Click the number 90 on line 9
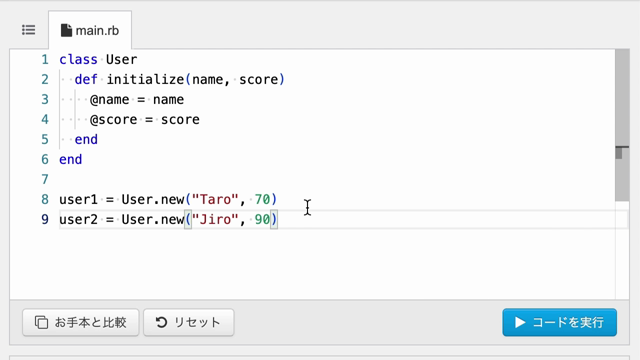640x360 pixels. tap(262, 219)
